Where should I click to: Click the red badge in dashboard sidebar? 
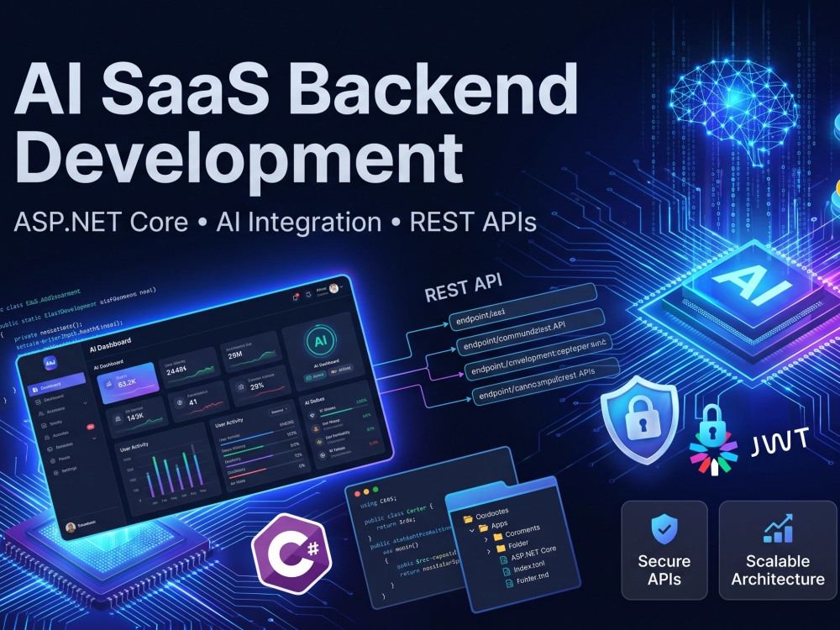pyautogui.click(x=90, y=427)
